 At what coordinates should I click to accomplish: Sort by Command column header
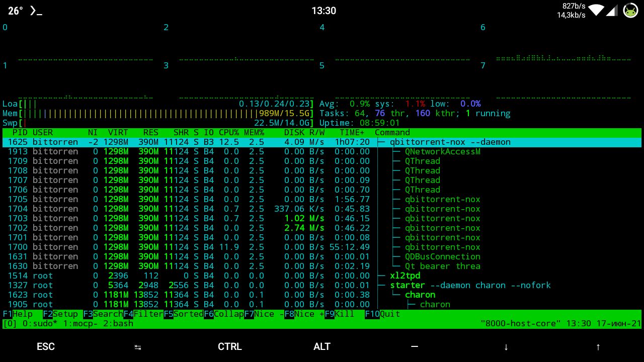tap(392, 132)
